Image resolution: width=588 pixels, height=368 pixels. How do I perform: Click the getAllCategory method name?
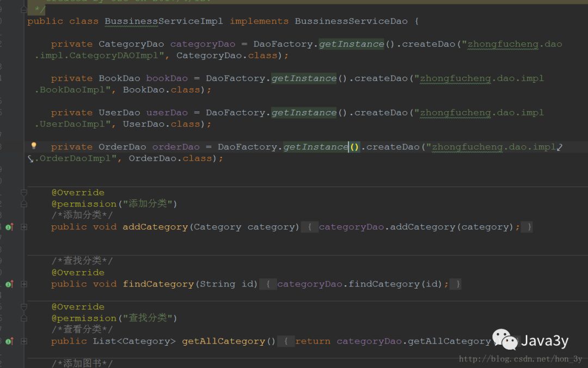coord(224,341)
